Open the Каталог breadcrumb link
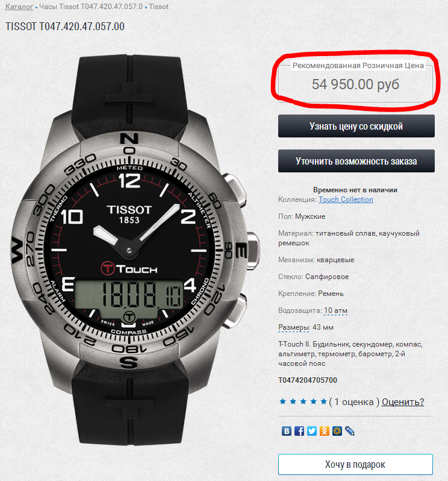This screenshot has height=481, width=448. click(x=19, y=7)
